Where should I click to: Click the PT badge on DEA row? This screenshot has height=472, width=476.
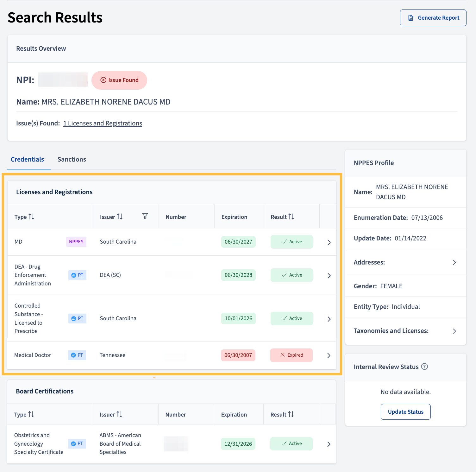77,275
